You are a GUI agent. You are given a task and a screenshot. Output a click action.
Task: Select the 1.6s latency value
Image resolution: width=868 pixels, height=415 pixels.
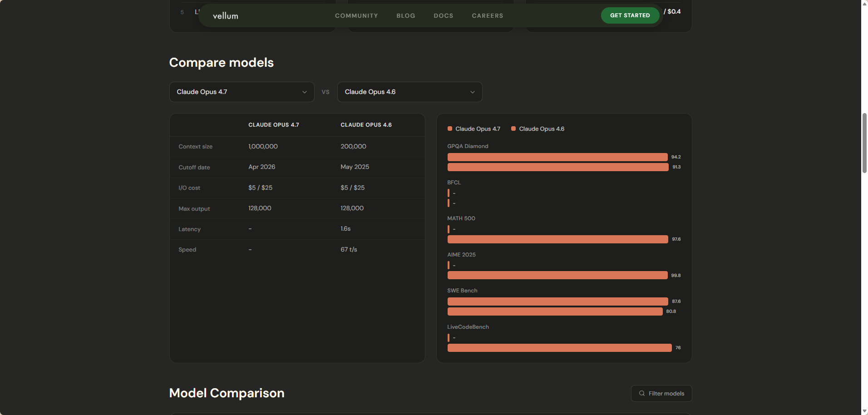345,228
